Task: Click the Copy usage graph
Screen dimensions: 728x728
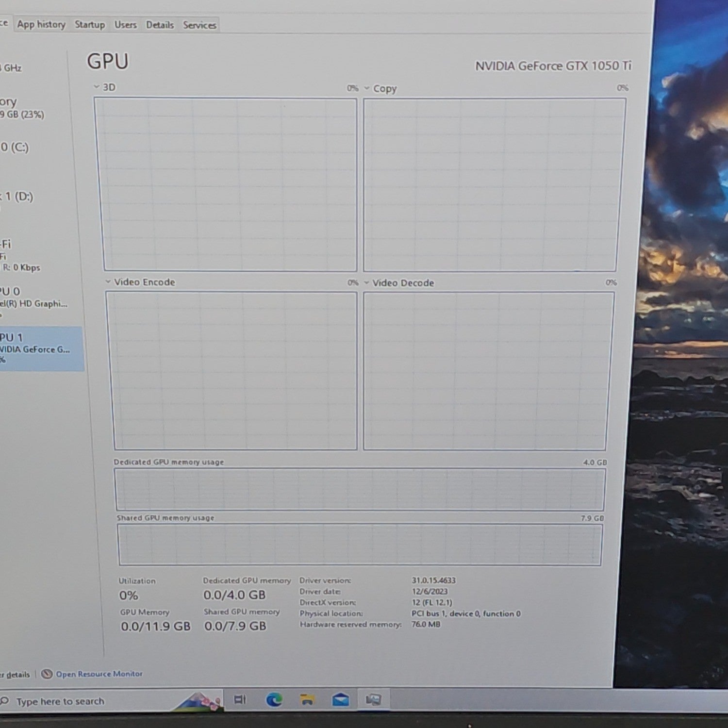Action: (x=494, y=185)
